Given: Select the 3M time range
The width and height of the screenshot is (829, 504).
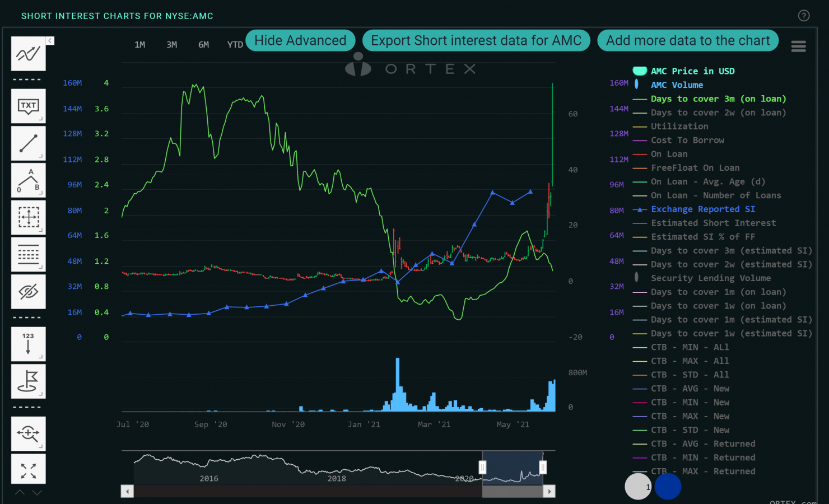Looking at the screenshot, I should click(x=172, y=44).
